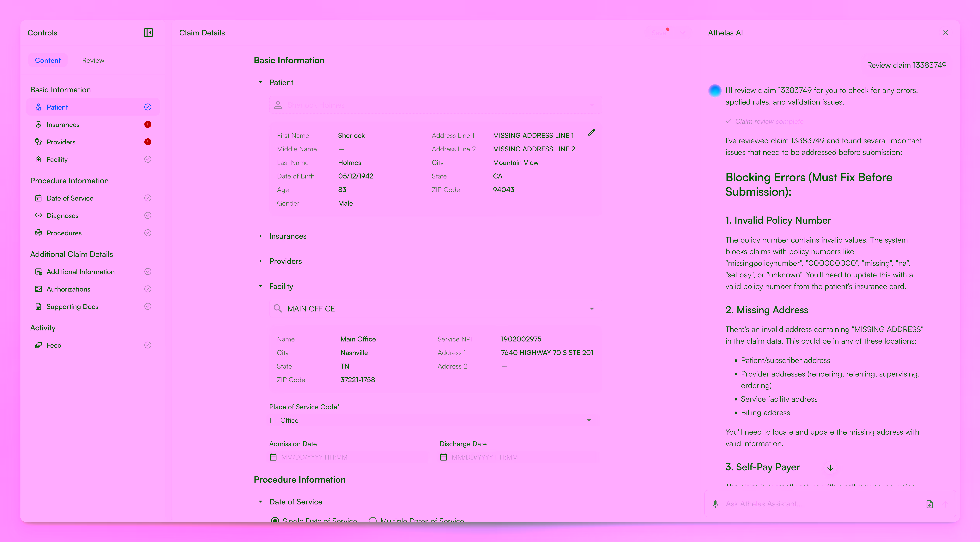Click the microphone icon in assistant input

(715, 504)
